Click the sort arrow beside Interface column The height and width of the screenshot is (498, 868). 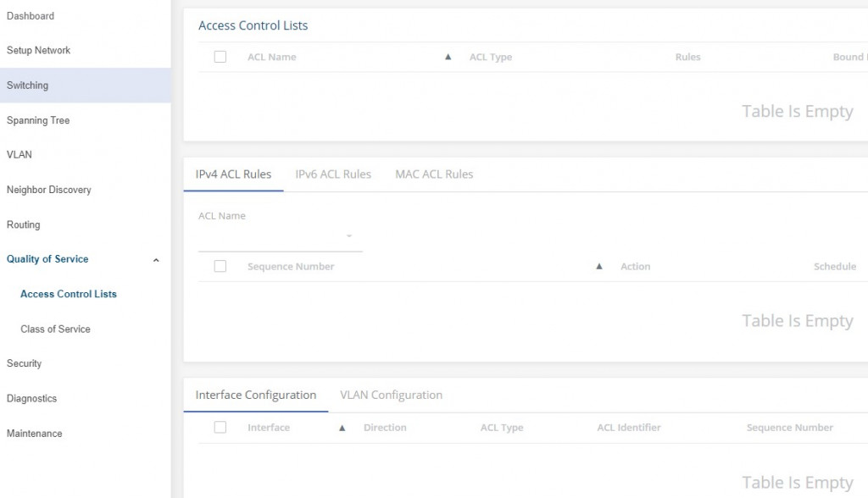click(x=342, y=429)
